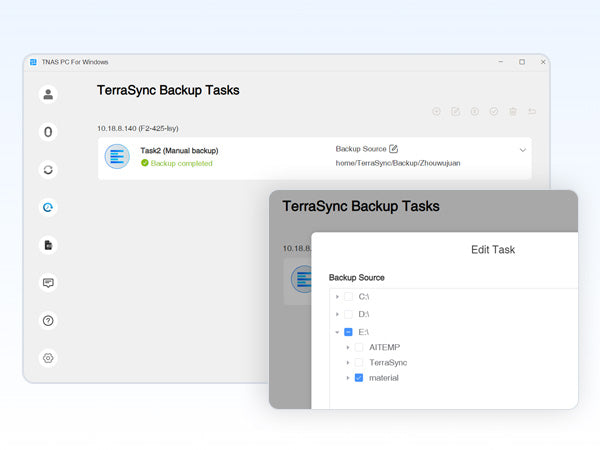Expand Task2 details with the chevron
Image resolution: width=600 pixels, height=450 pixels.
[522, 150]
